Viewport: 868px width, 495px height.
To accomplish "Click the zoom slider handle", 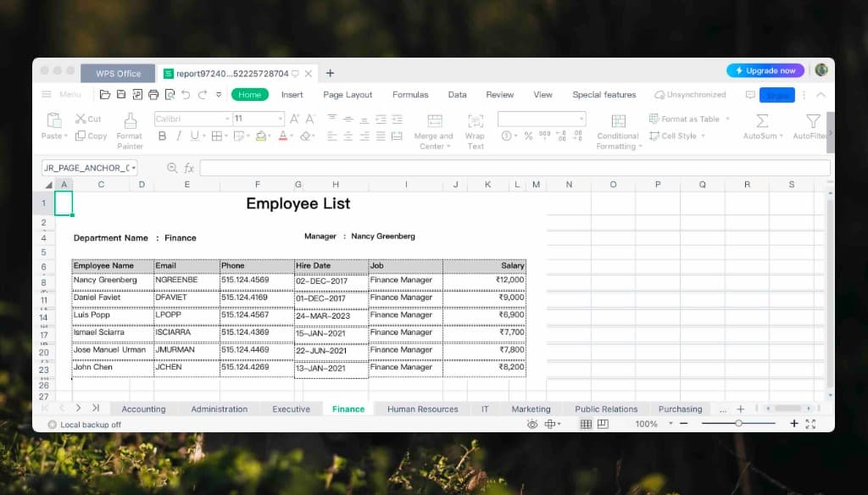I will 738,424.
